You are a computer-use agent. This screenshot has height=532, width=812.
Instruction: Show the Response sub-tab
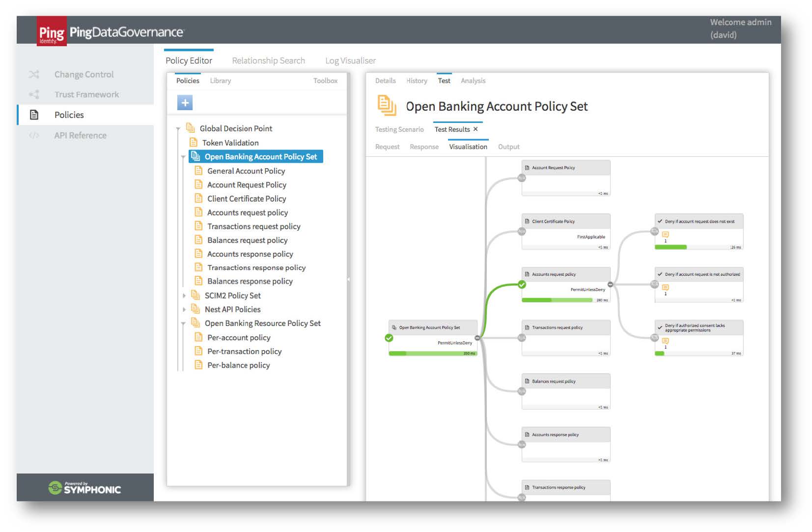[424, 147]
